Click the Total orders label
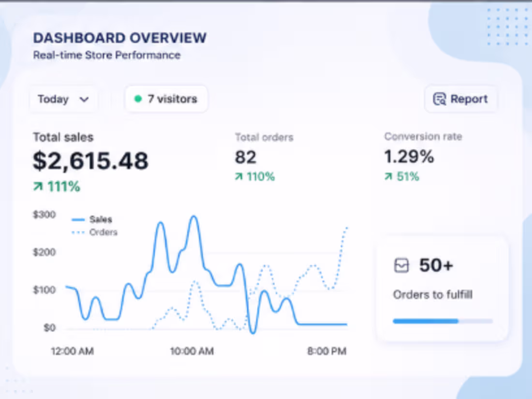This screenshot has height=399, width=532. coord(264,137)
